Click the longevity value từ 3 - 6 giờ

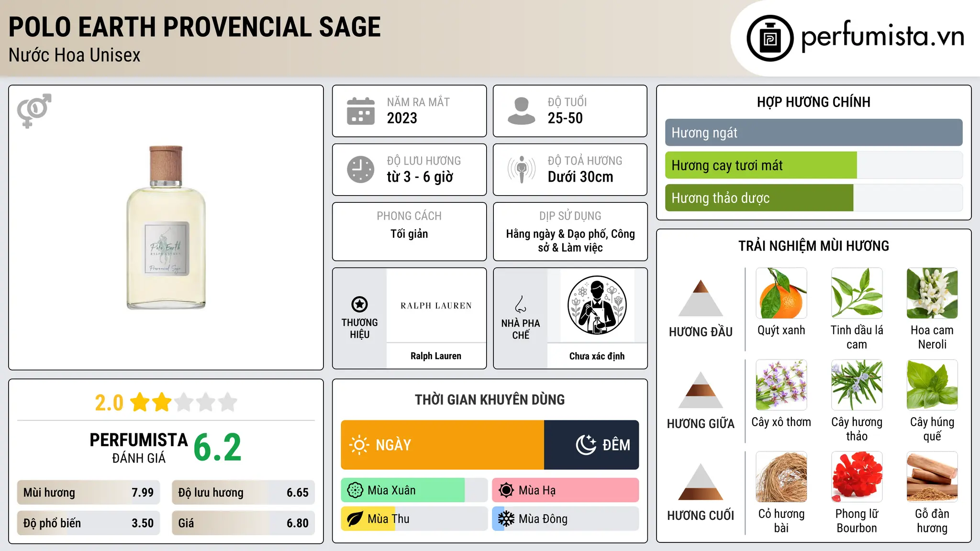(420, 177)
